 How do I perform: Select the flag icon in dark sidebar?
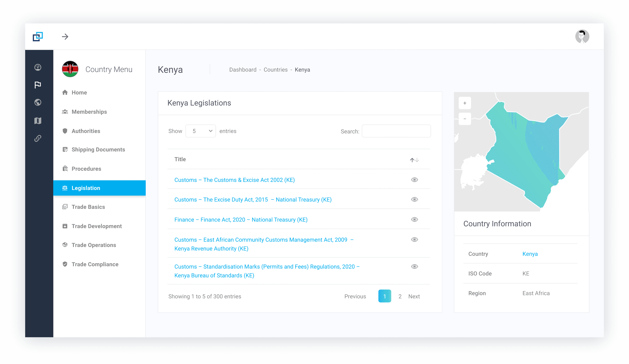coord(38,85)
